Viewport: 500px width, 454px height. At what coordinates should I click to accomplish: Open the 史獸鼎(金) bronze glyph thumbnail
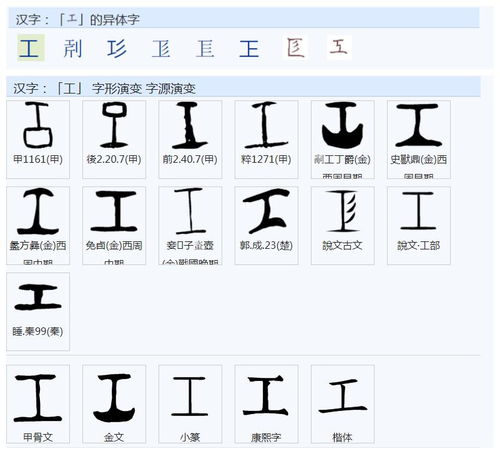[419, 139]
